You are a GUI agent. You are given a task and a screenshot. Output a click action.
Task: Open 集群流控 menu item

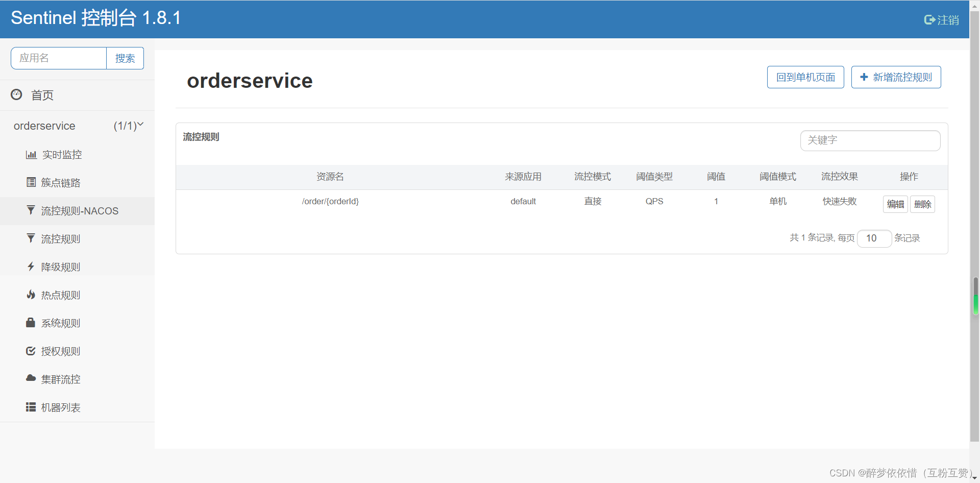click(77, 379)
